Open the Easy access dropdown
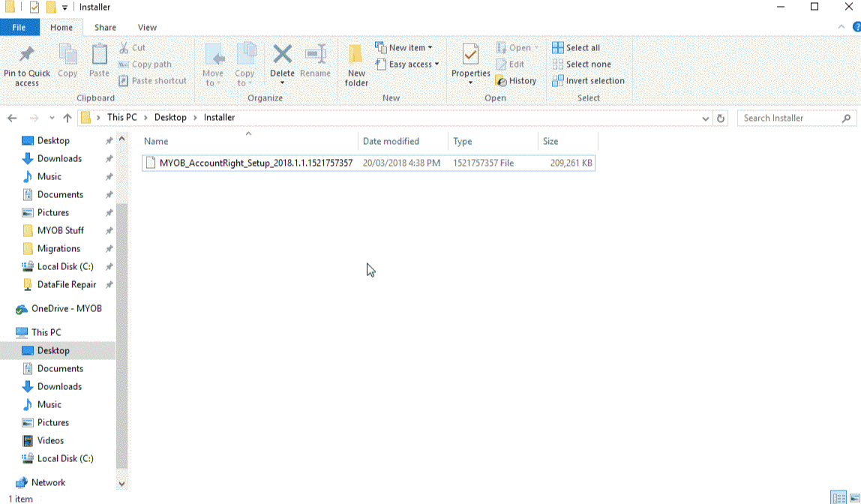 (412, 64)
